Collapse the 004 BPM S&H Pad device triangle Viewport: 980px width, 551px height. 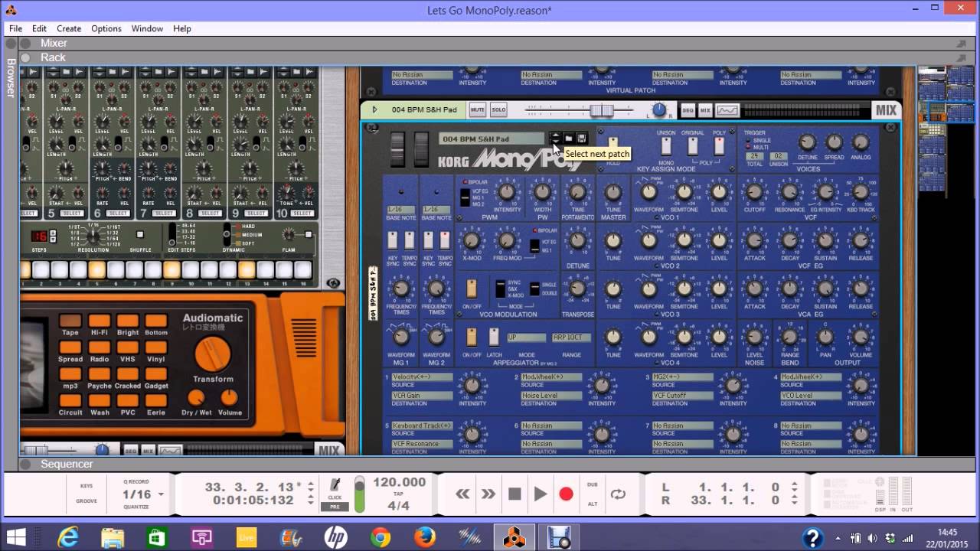click(374, 109)
